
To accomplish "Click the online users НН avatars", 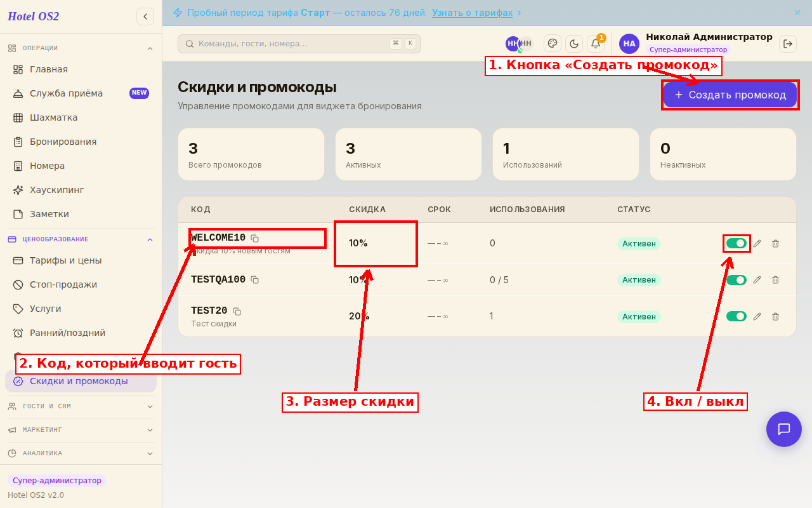I will click(519, 44).
